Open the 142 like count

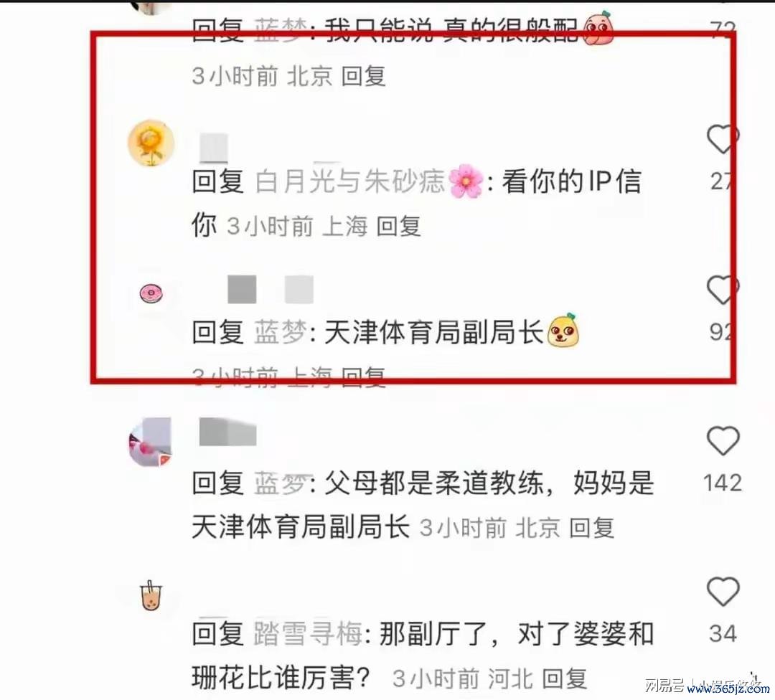point(723,483)
